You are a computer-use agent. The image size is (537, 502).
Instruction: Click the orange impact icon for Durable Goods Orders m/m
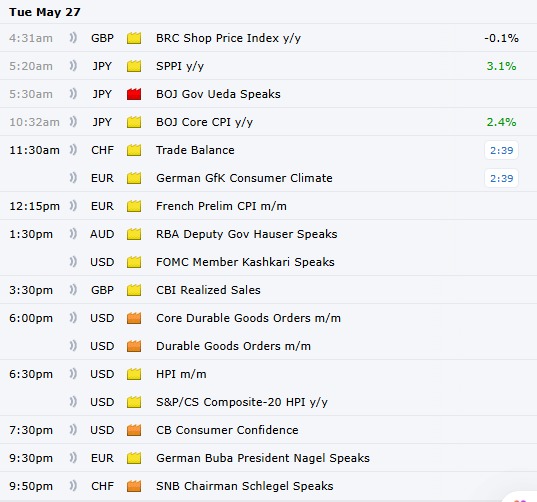click(134, 346)
